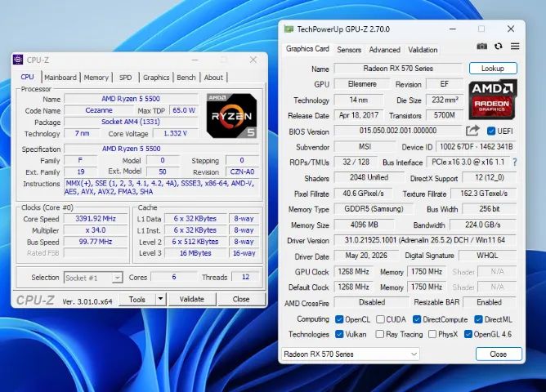
Task: Select the CPU tab in CPU-Z
Action: (27, 77)
